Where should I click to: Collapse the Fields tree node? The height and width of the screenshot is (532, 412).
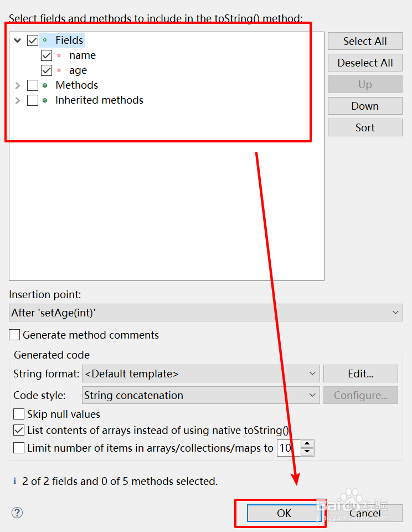tap(17, 39)
